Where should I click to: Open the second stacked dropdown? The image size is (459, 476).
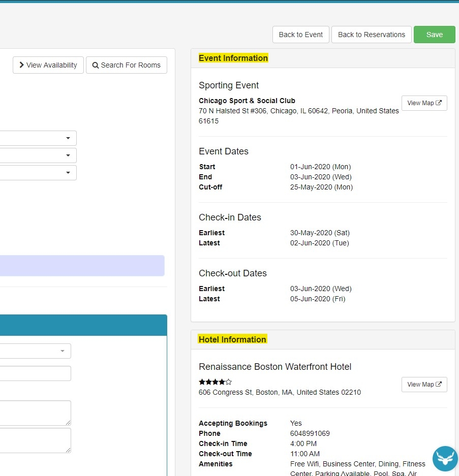click(38, 155)
